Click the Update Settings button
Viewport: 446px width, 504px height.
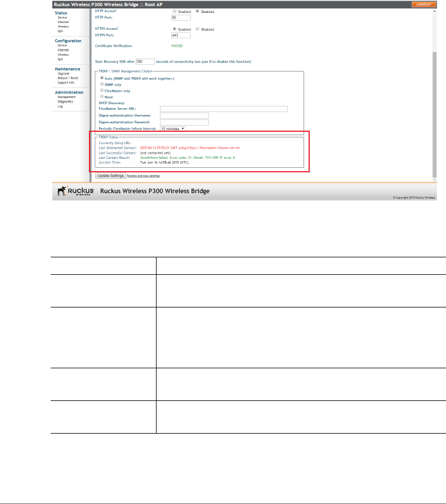coord(110,176)
